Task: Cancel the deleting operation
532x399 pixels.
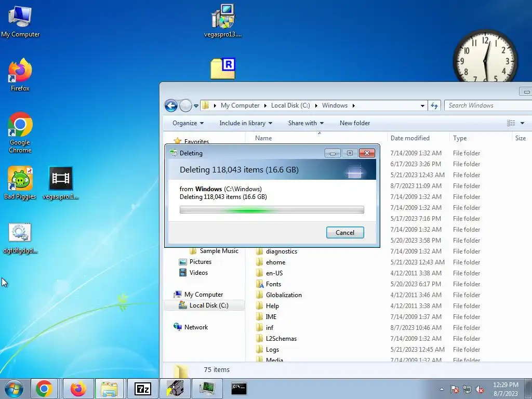Action: coord(345,232)
